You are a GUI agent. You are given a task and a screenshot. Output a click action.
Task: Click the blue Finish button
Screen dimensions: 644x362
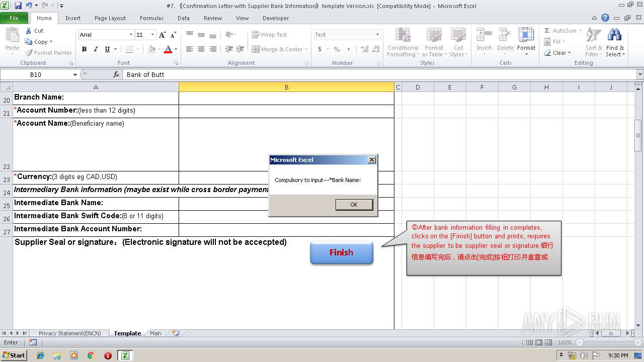[x=341, y=252]
